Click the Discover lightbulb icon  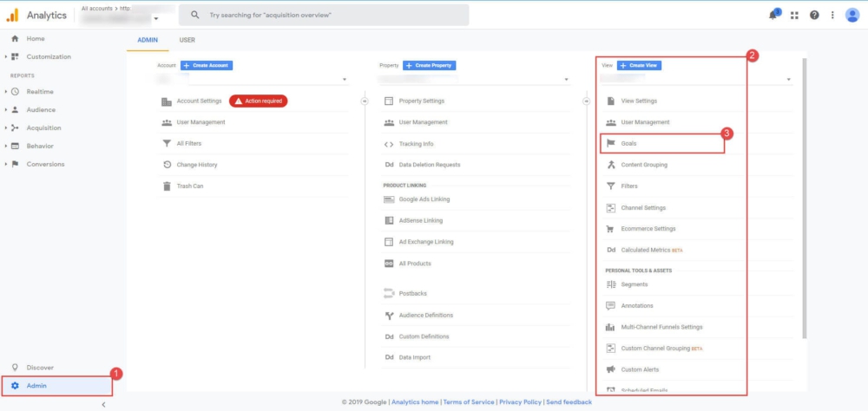[15, 368]
